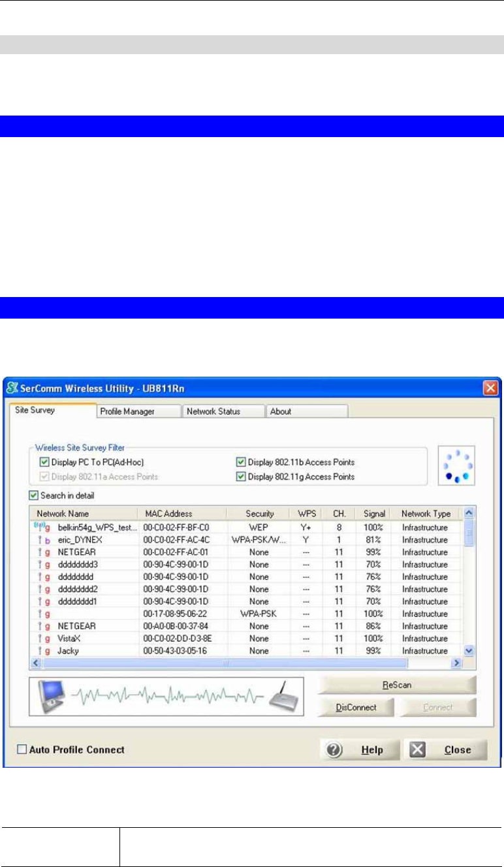504x867 pixels.
Task: Click the greyed Connect button
Action: [437, 707]
